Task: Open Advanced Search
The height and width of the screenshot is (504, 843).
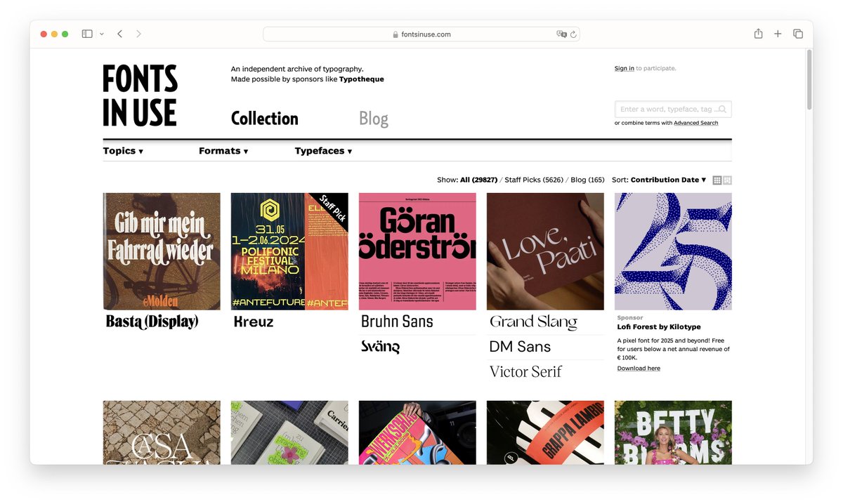Action: pyautogui.click(x=696, y=122)
